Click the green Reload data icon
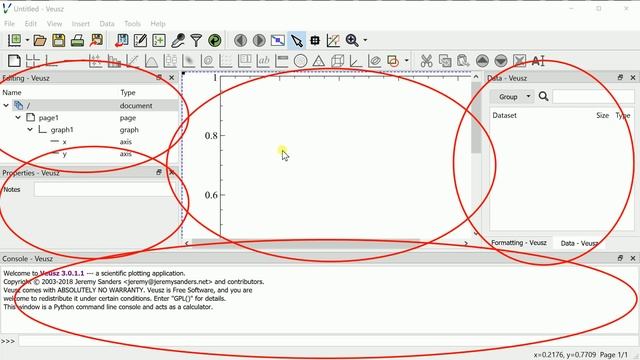The image size is (640, 360). click(x=215, y=40)
